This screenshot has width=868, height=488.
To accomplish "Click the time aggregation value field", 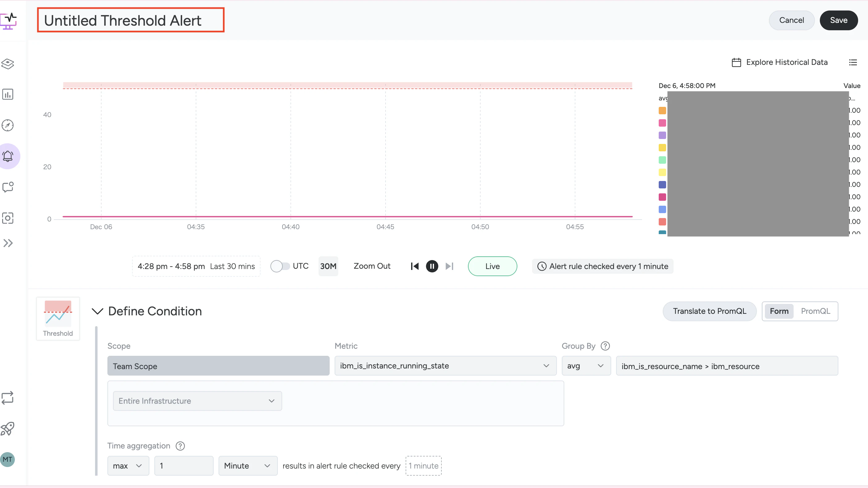I will coord(184,466).
